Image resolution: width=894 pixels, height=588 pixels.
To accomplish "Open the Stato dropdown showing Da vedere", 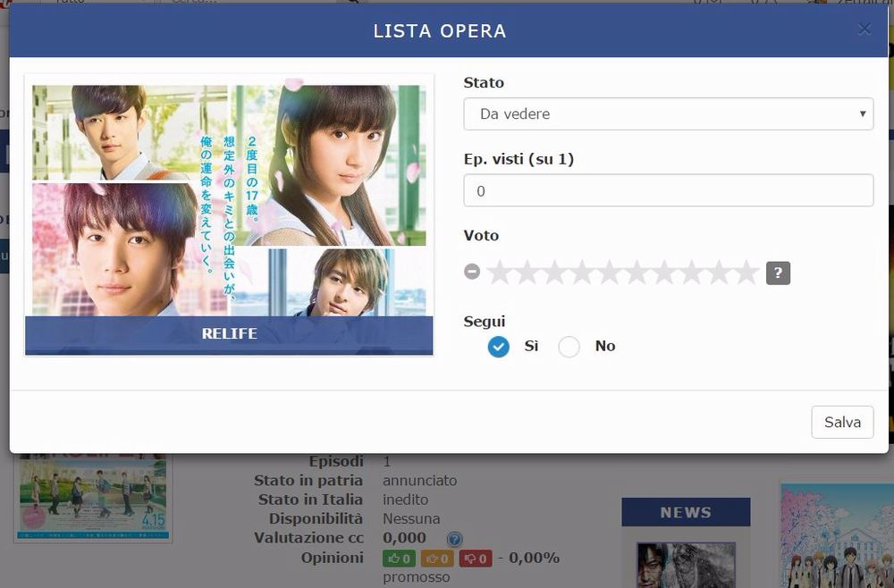I will click(668, 114).
